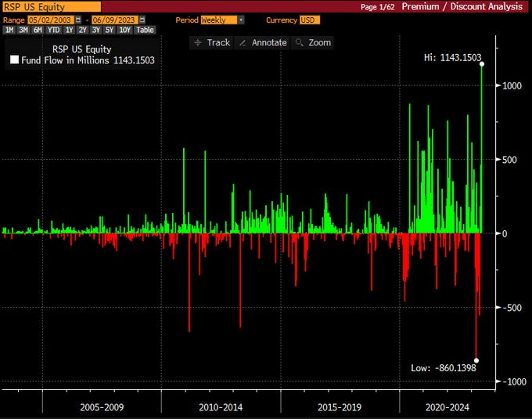Click the Annotate pencil icon
Image resolution: width=532 pixels, height=419 pixels.
pos(243,43)
